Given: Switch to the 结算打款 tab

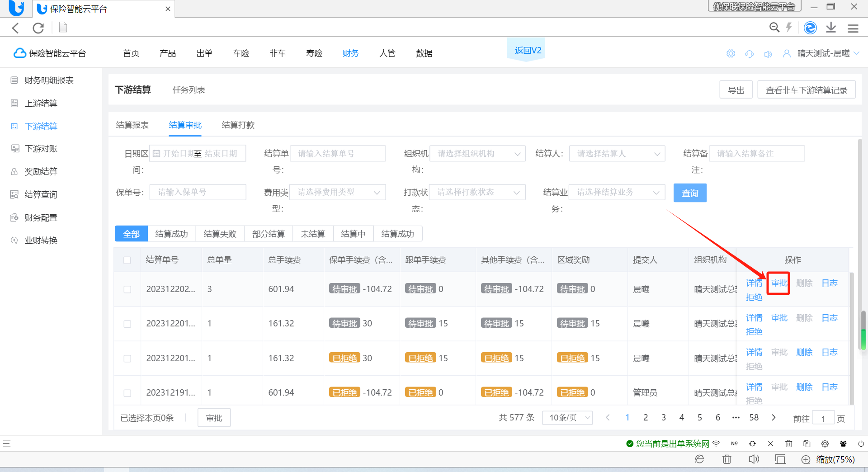Looking at the screenshot, I should [238, 125].
